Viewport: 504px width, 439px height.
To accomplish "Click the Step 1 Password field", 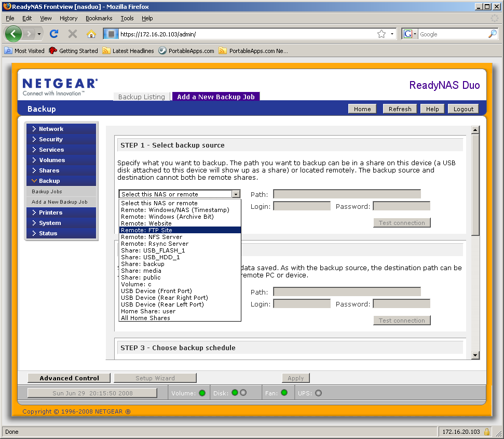I will click(x=401, y=206).
